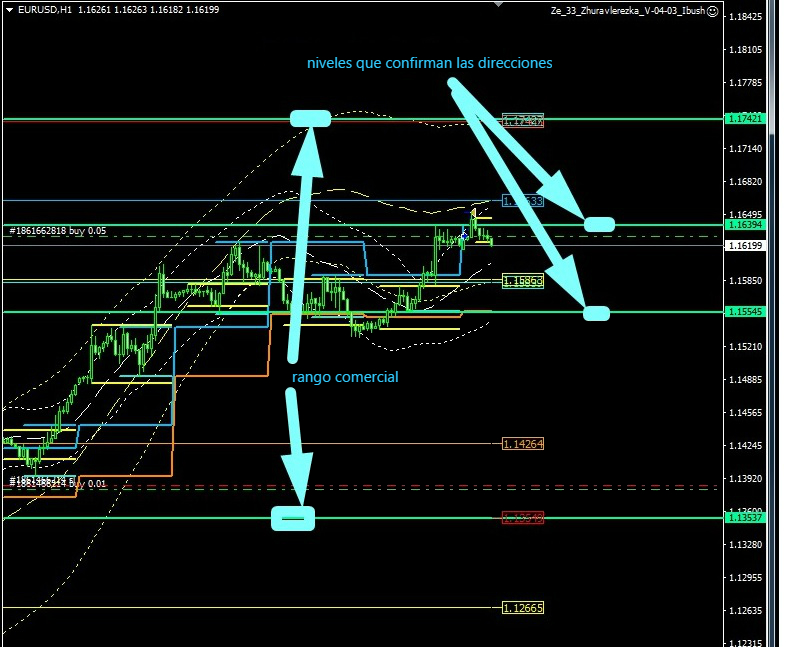Select the 1.15899 level label box

click(522, 282)
